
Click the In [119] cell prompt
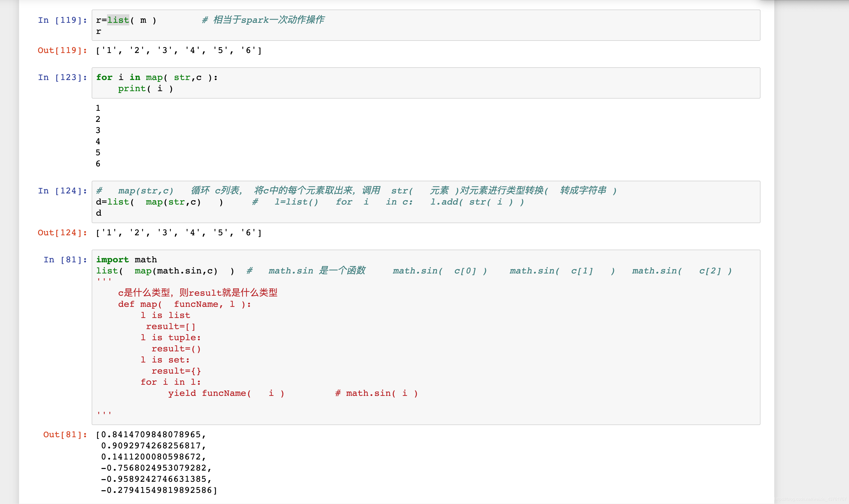63,20
